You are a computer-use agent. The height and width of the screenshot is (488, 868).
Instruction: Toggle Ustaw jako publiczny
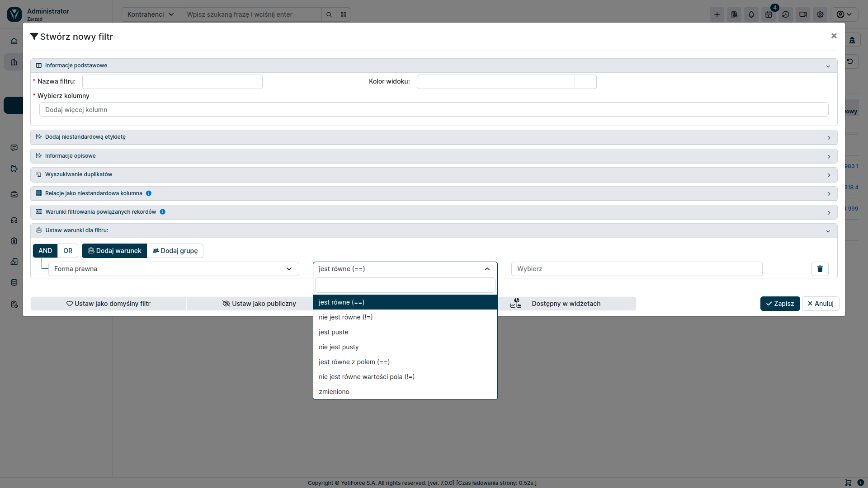point(259,304)
